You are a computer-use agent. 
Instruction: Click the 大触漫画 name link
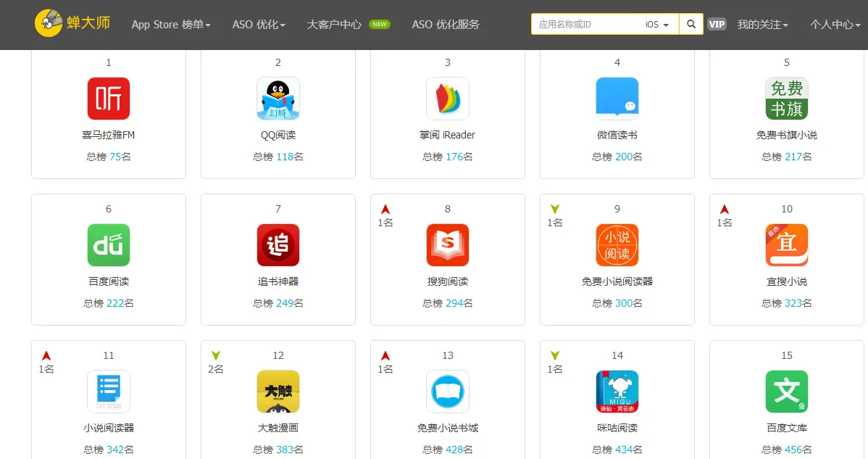coord(278,428)
